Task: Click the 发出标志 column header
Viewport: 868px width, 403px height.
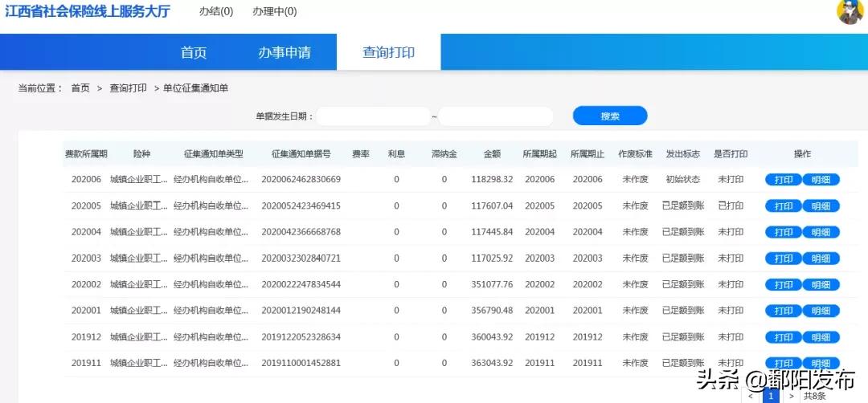Action: pyautogui.click(x=682, y=154)
